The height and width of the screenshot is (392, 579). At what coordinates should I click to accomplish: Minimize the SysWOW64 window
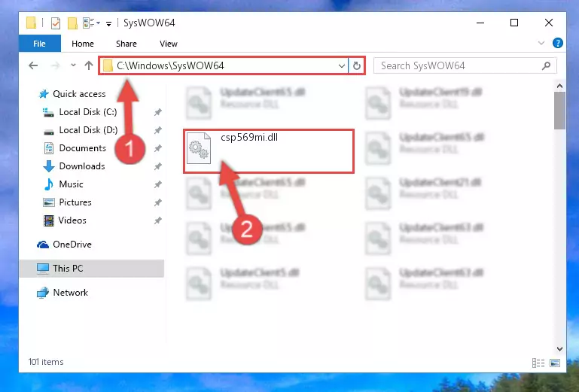tap(480, 23)
